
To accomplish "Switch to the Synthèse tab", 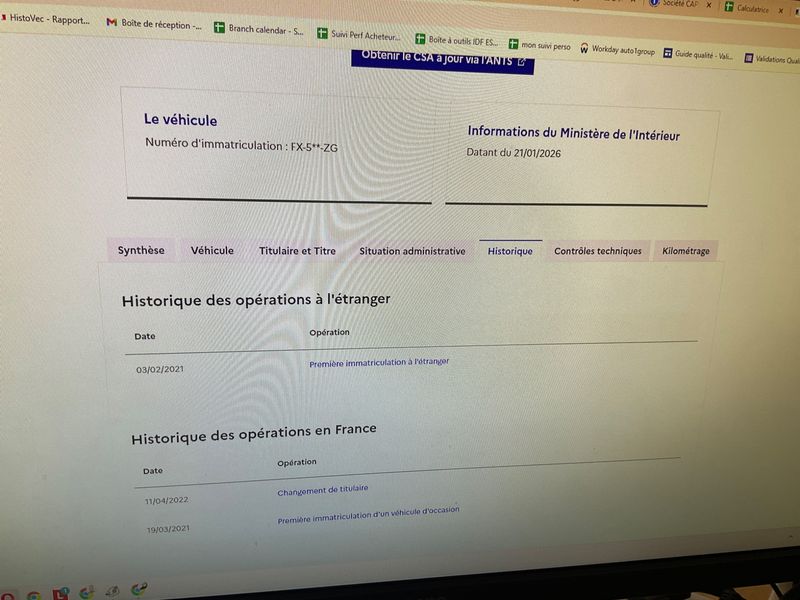I will point(141,250).
